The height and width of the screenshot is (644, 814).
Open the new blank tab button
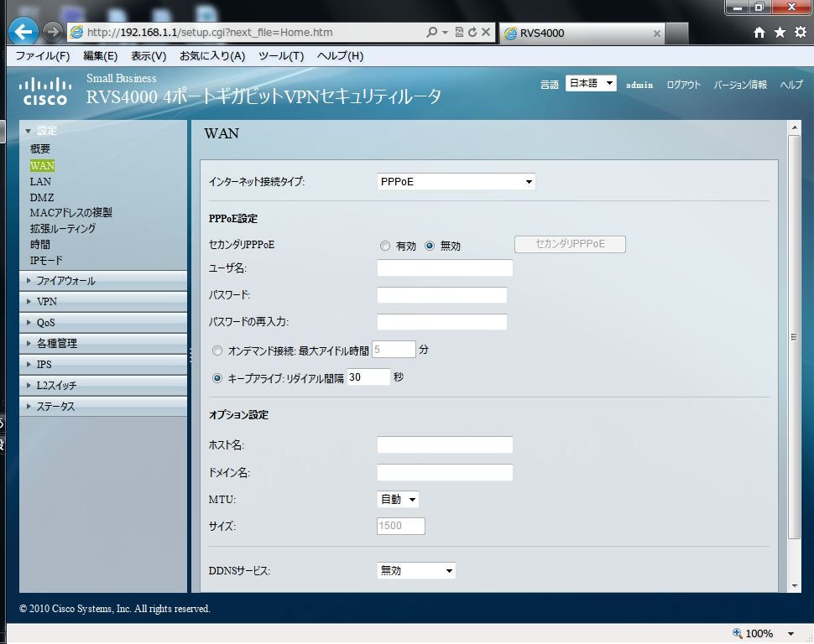677,34
